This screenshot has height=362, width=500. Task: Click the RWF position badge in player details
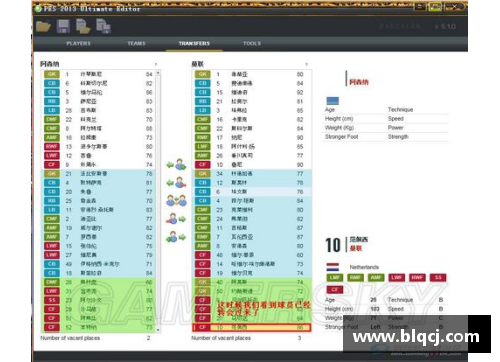point(417,278)
